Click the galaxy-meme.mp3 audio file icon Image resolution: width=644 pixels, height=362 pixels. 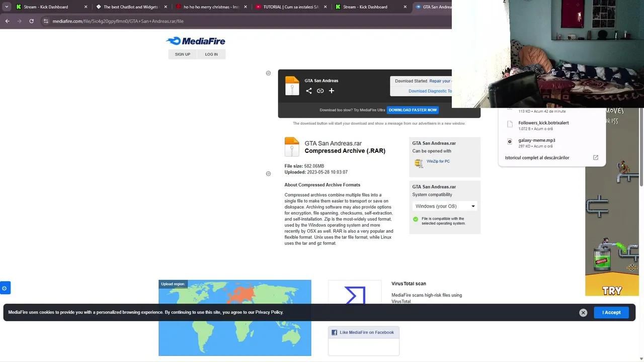coord(510,142)
